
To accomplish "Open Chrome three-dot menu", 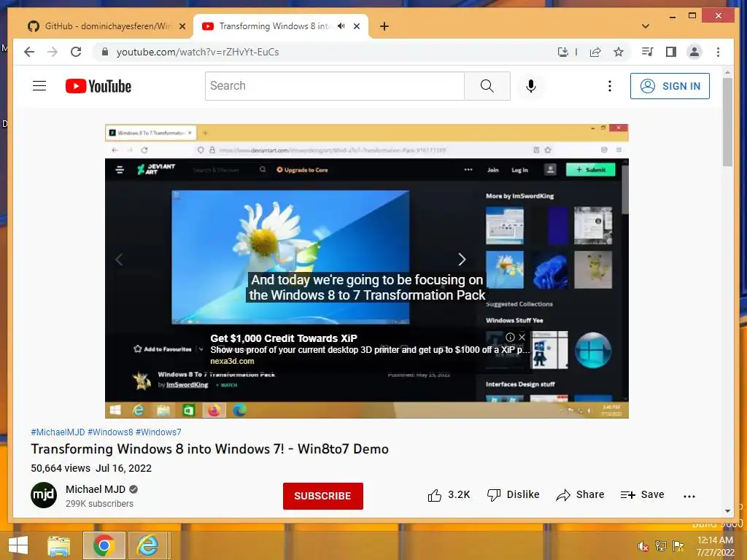I will [718, 52].
